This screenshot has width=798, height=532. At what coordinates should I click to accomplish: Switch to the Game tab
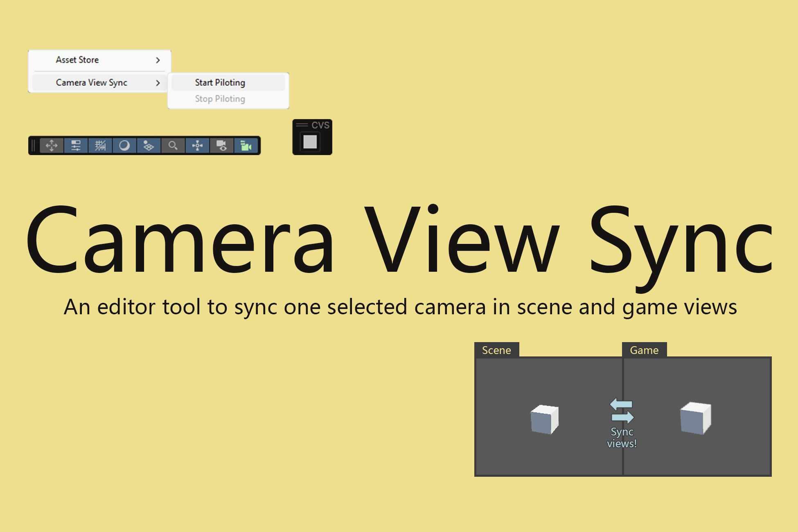[644, 350]
